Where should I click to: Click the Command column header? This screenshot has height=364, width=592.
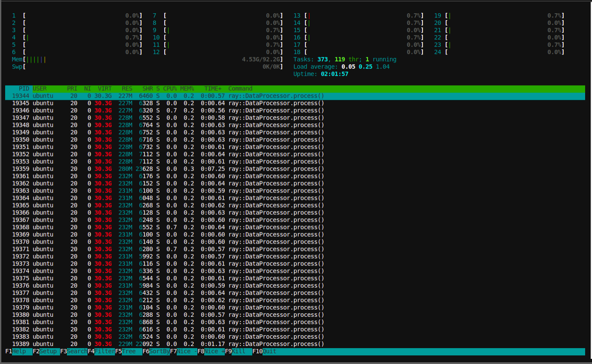tap(240, 89)
